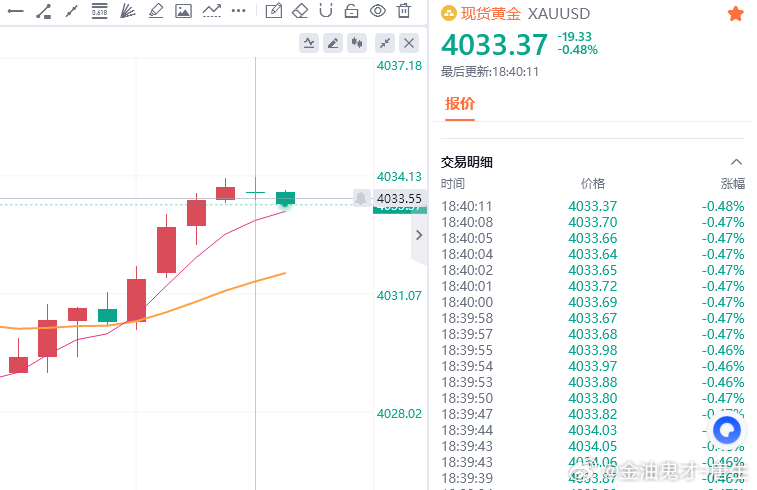
Task: Click the 时间 column header
Action: (453, 183)
